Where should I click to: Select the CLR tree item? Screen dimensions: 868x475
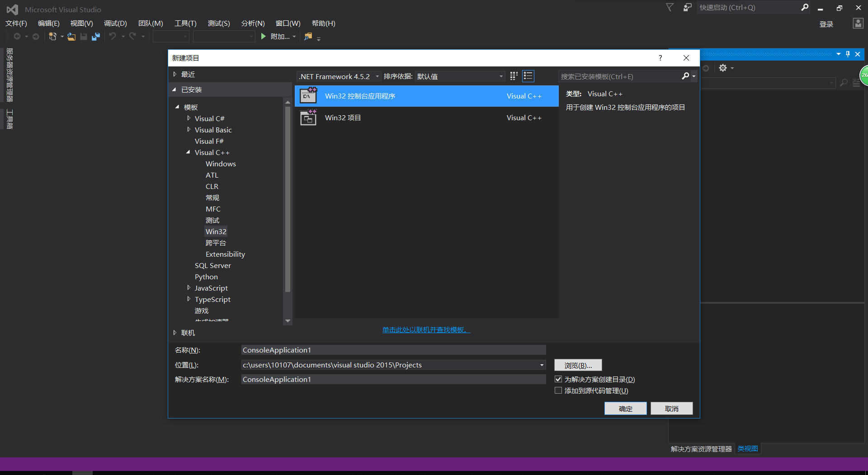point(212,186)
